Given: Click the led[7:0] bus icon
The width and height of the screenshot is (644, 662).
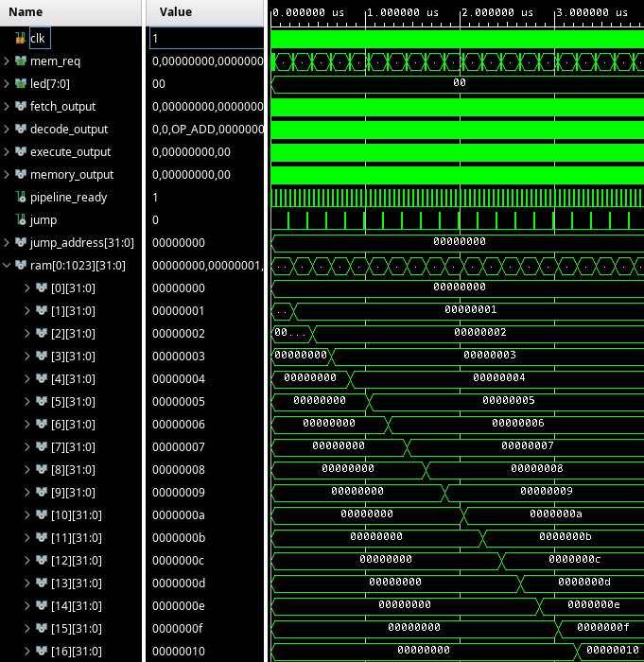Looking at the screenshot, I should point(20,83).
